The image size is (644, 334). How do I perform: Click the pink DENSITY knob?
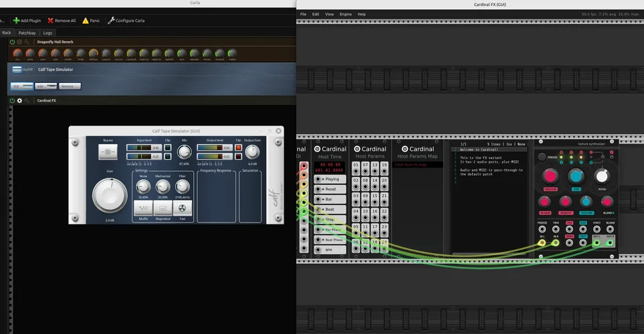pyautogui.click(x=566, y=202)
